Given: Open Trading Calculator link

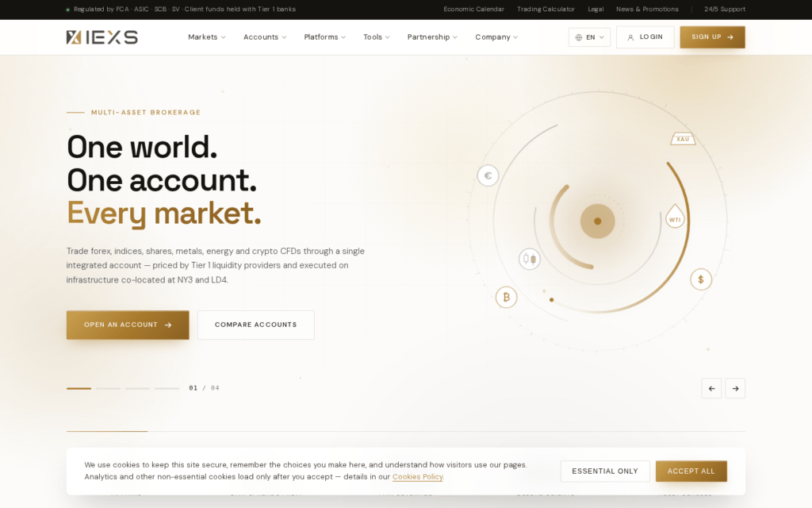Looking at the screenshot, I should [x=546, y=10].
